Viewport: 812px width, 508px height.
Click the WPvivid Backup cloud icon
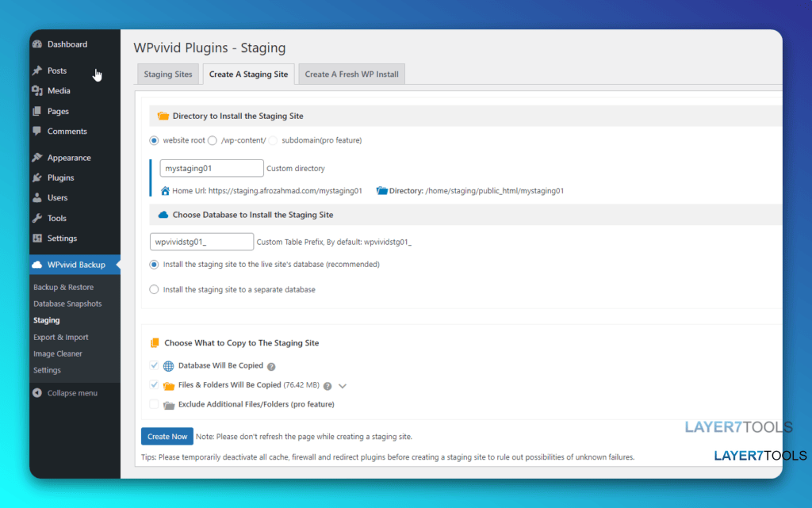coord(37,265)
